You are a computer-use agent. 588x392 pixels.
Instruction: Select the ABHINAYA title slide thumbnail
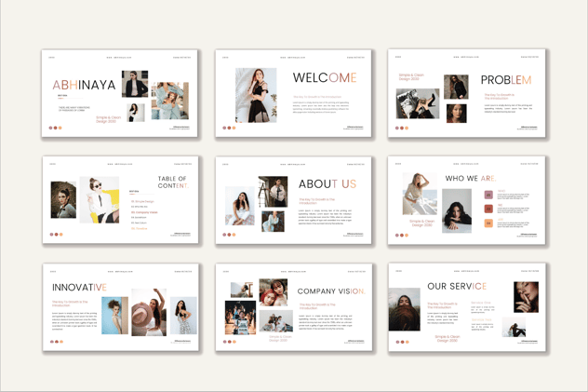(119, 93)
